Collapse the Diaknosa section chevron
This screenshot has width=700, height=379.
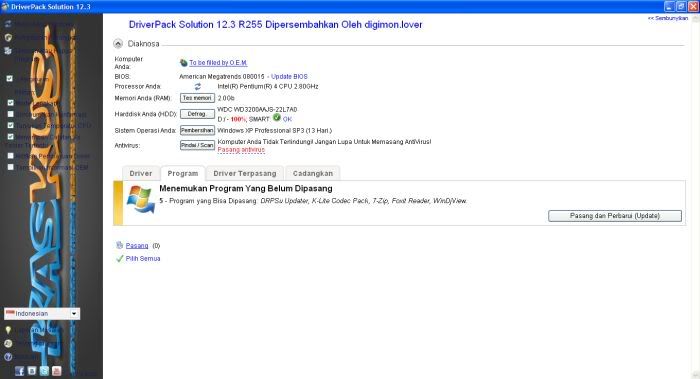pyautogui.click(x=118, y=44)
